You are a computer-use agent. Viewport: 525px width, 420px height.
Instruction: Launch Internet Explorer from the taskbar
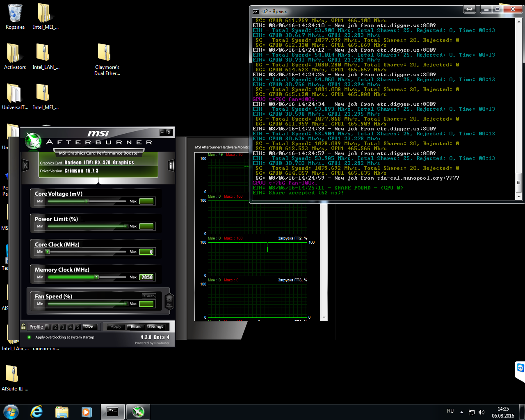click(x=37, y=412)
